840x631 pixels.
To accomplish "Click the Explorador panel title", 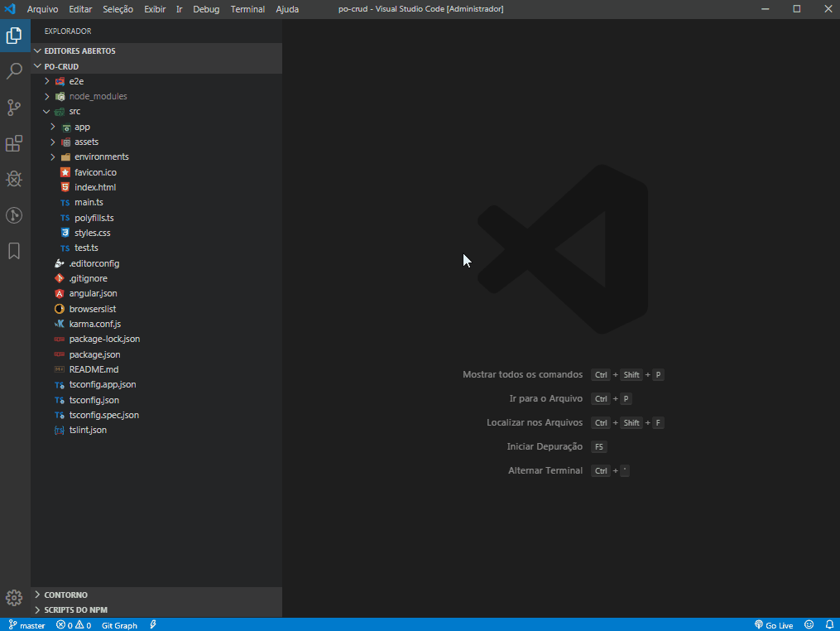I will click(68, 31).
